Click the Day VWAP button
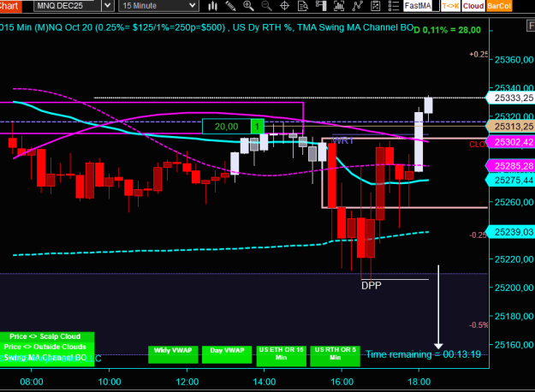 point(227,354)
